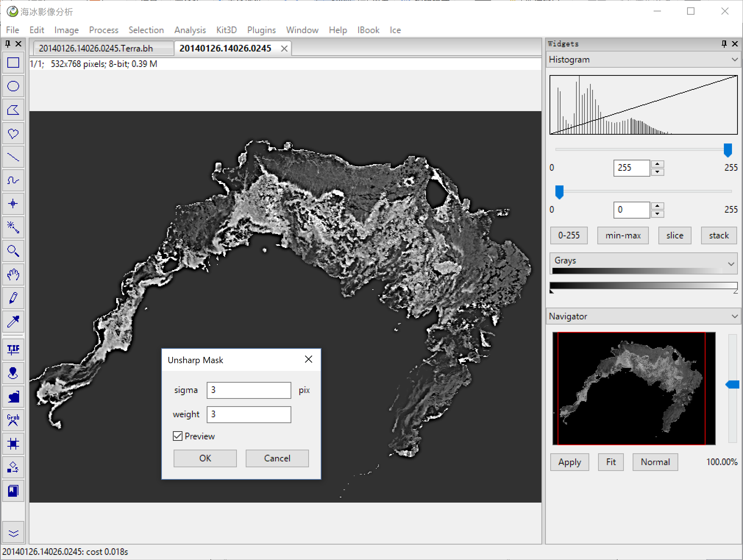743x560 pixels.
Task: Expand the Navigator widget dropdown
Action: tap(734, 316)
